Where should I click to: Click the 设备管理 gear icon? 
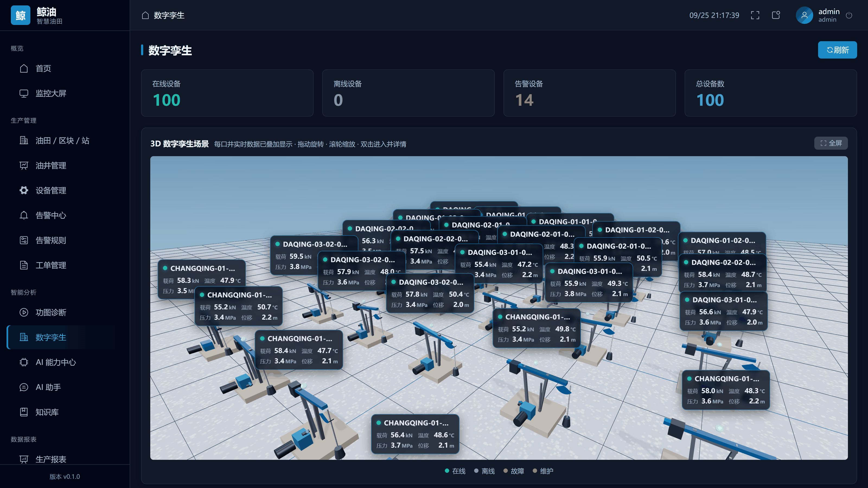click(24, 190)
